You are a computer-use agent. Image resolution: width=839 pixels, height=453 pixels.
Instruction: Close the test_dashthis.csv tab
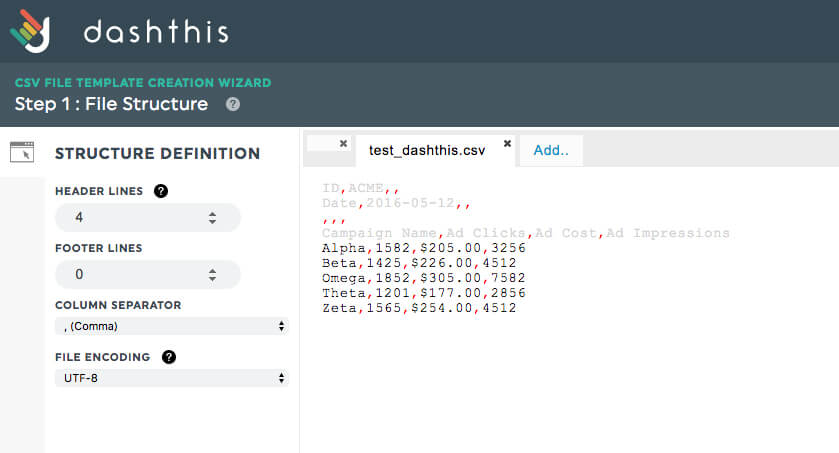(x=507, y=143)
